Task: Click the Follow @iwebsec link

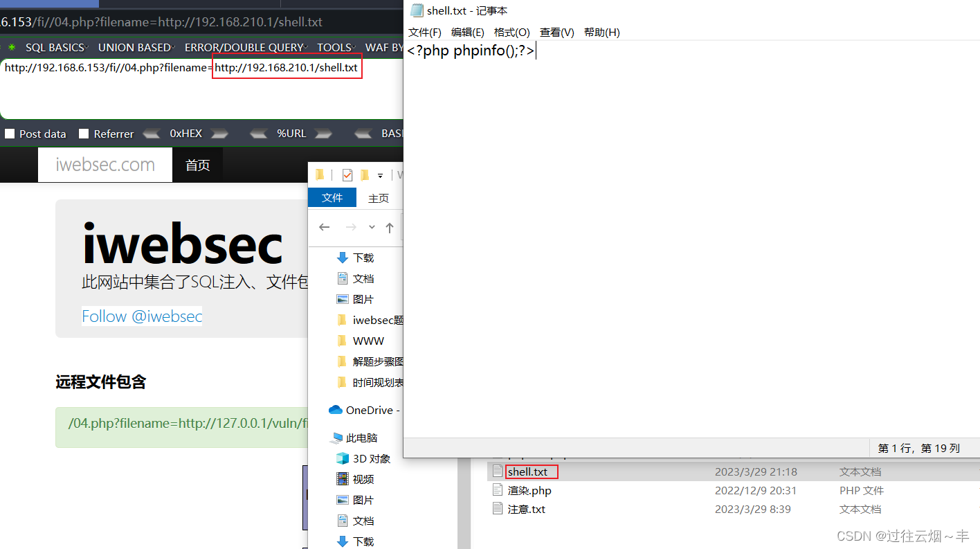Action: (142, 316)
